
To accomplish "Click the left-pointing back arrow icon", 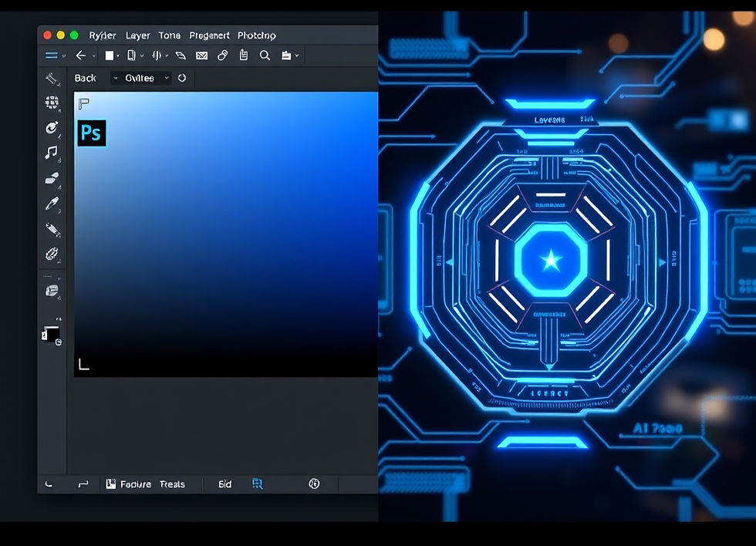I will coord(80,56).
